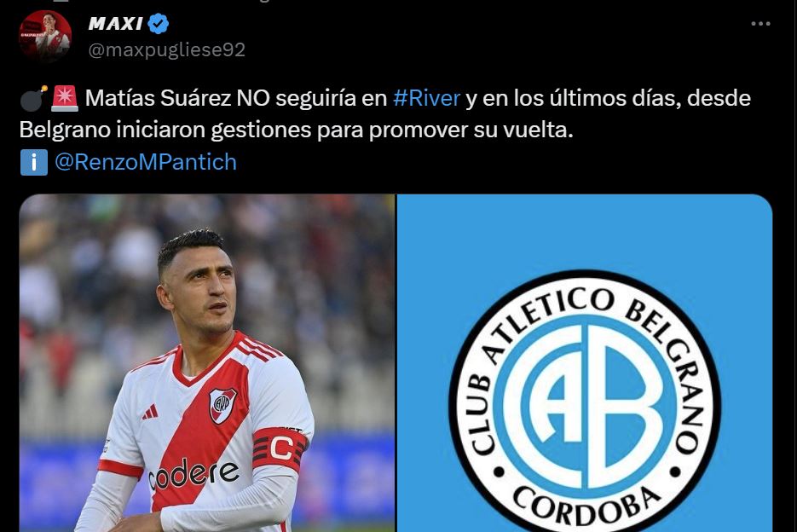Follow the #River hashtag link
The image size is (797, 532).
pyautogui.click(x=426, y=98)
